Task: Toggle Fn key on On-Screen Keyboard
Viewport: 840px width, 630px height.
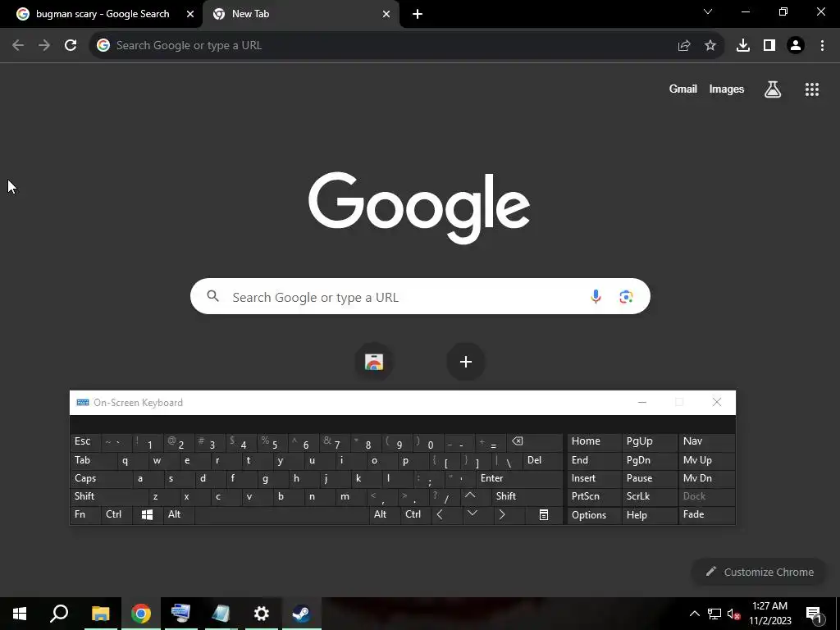Action: (x=85, y=514)
